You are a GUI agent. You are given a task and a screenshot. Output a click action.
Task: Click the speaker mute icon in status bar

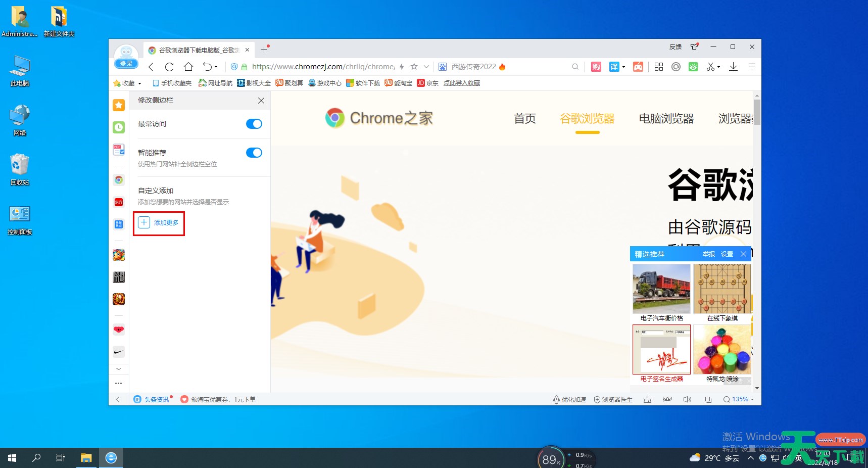click(687, 399)
